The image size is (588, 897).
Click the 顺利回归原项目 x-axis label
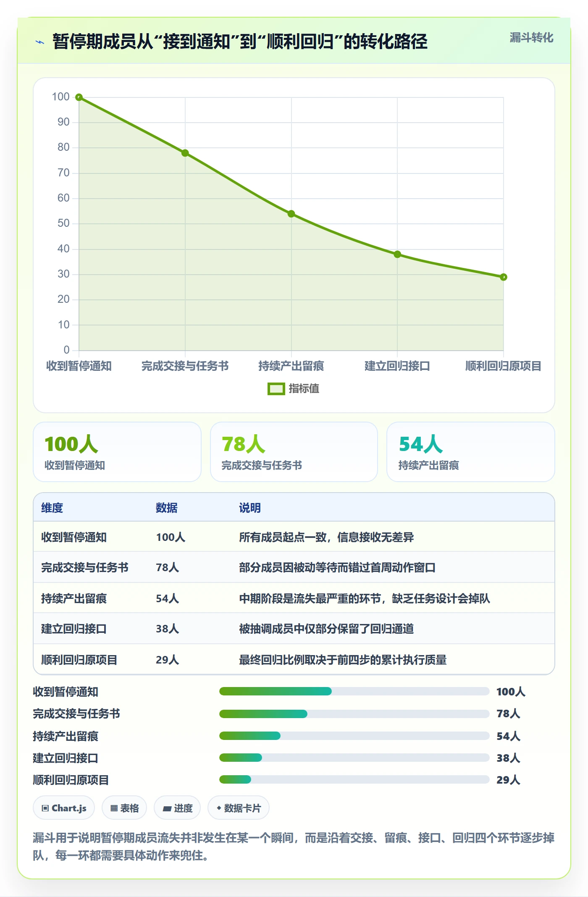click(503, 366)
